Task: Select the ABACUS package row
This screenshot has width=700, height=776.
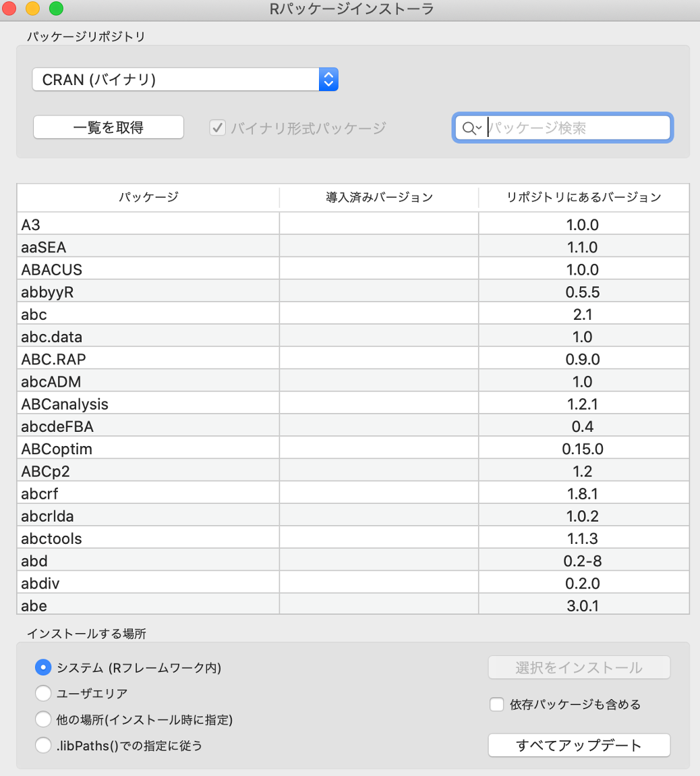Action: click(353, 270)
